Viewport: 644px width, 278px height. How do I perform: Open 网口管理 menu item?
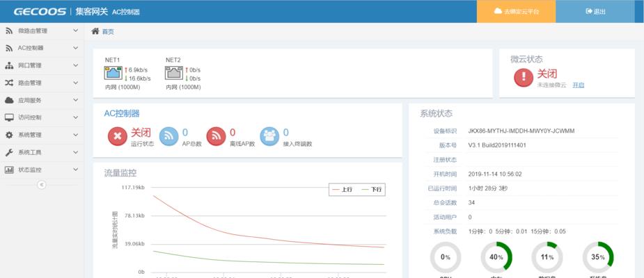(x=42, y=65)
